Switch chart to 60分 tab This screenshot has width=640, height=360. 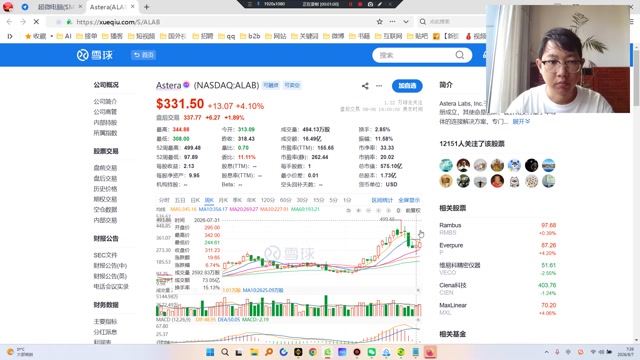coord(285,200)
